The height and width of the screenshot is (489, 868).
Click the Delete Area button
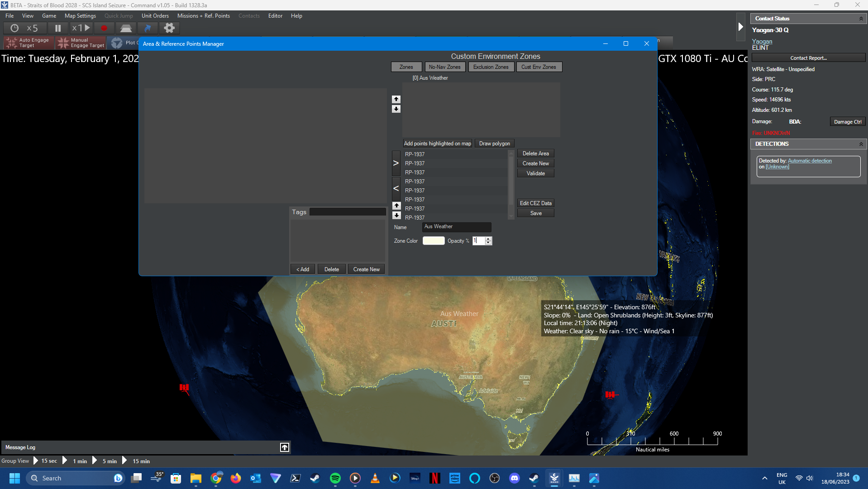pos(536,153)
